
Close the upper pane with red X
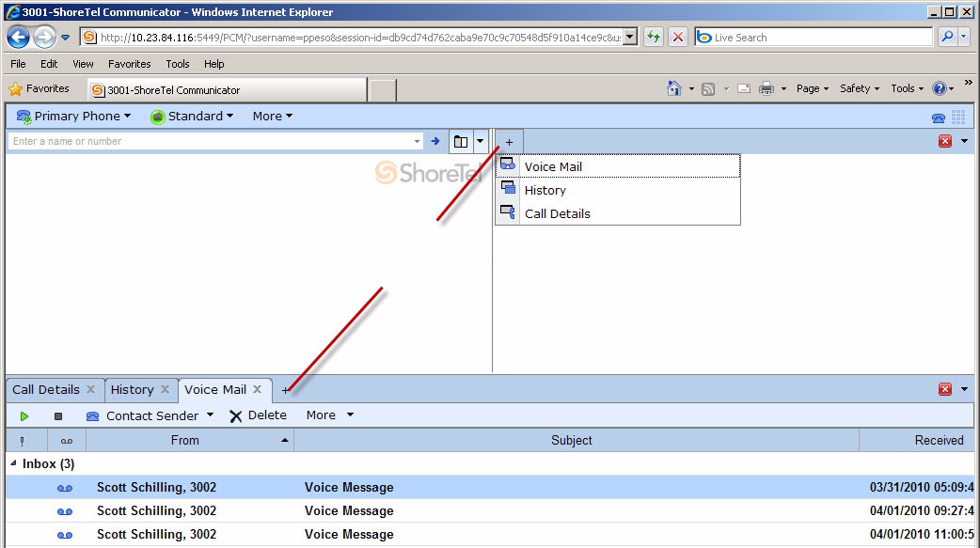tap(945, 141)
